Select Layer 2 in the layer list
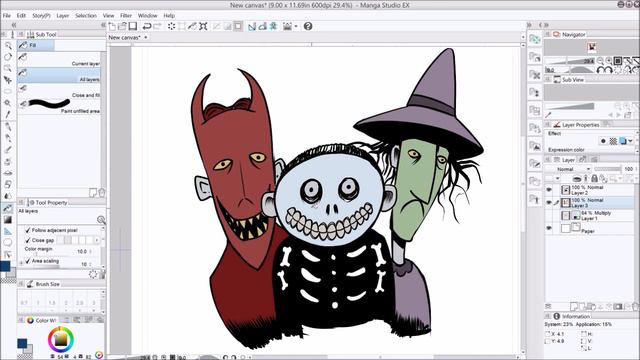The image size is (640, 360). (597, 190)
